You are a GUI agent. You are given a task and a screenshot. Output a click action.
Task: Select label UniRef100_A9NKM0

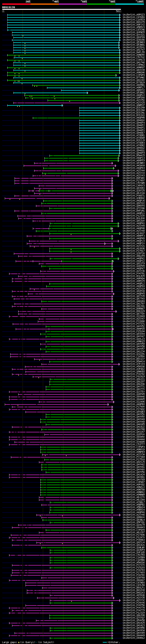coord(134,55)
